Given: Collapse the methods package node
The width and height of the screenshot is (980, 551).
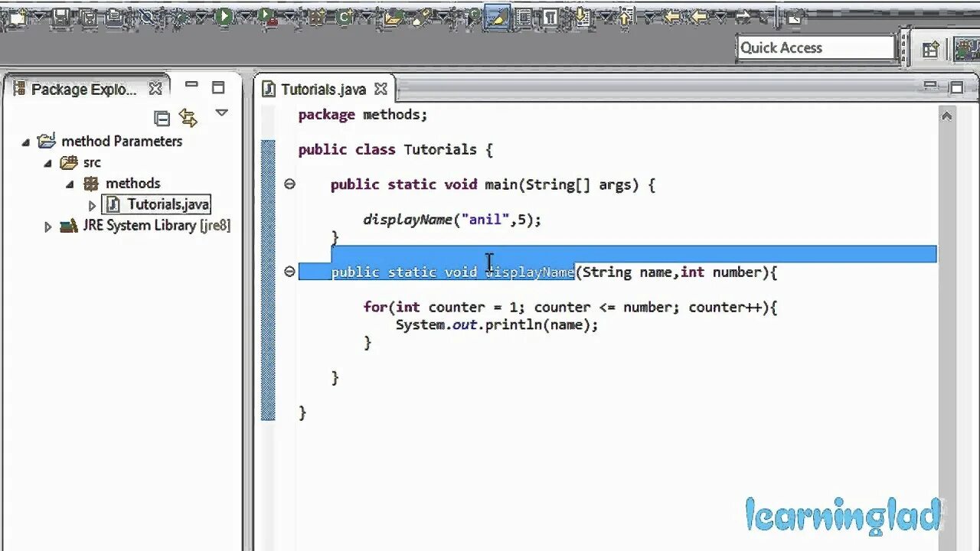Looking at the screenshot, I should point(70,184).
